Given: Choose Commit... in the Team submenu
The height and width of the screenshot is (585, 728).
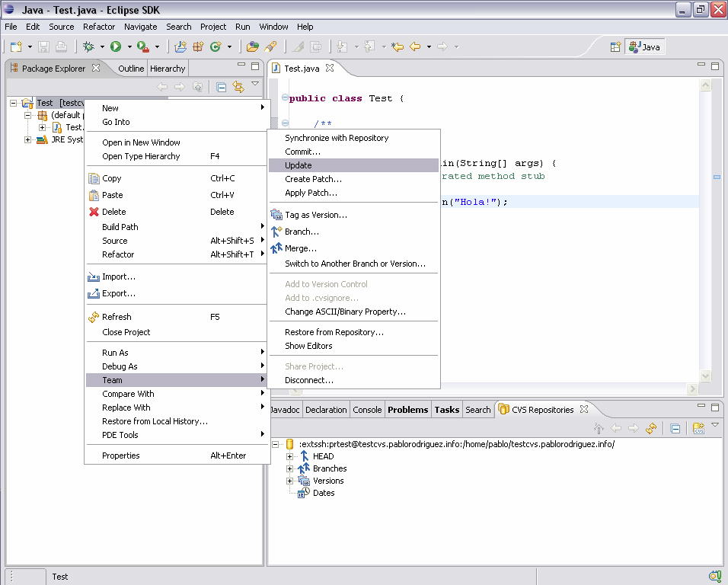Looking at the screenshot, I should 354,152.
